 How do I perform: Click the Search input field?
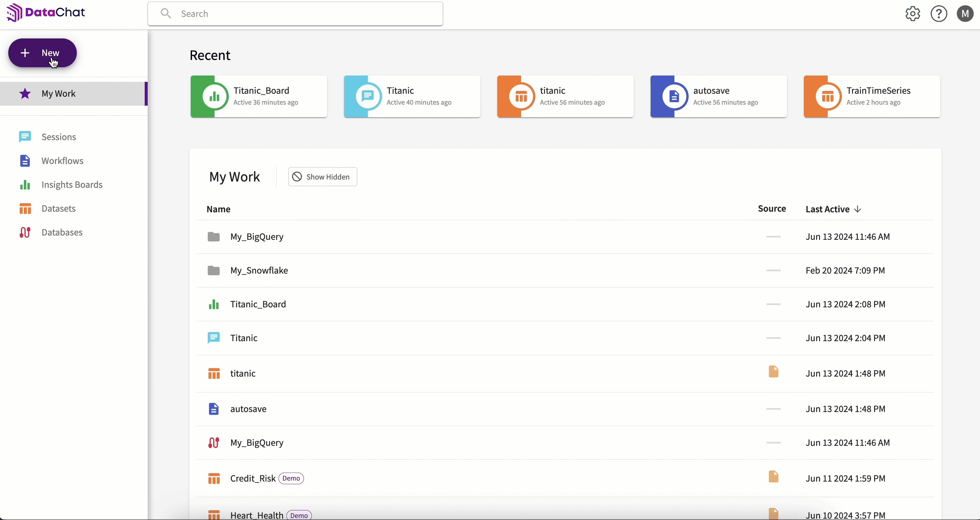tap(295, 14)
